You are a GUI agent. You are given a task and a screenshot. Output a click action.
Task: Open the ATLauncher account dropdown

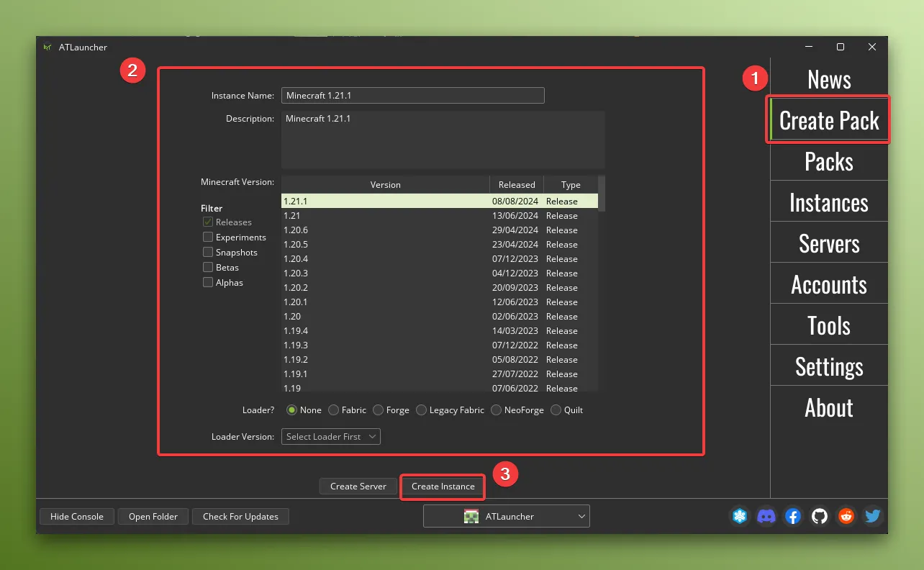(x=507, y=516)
